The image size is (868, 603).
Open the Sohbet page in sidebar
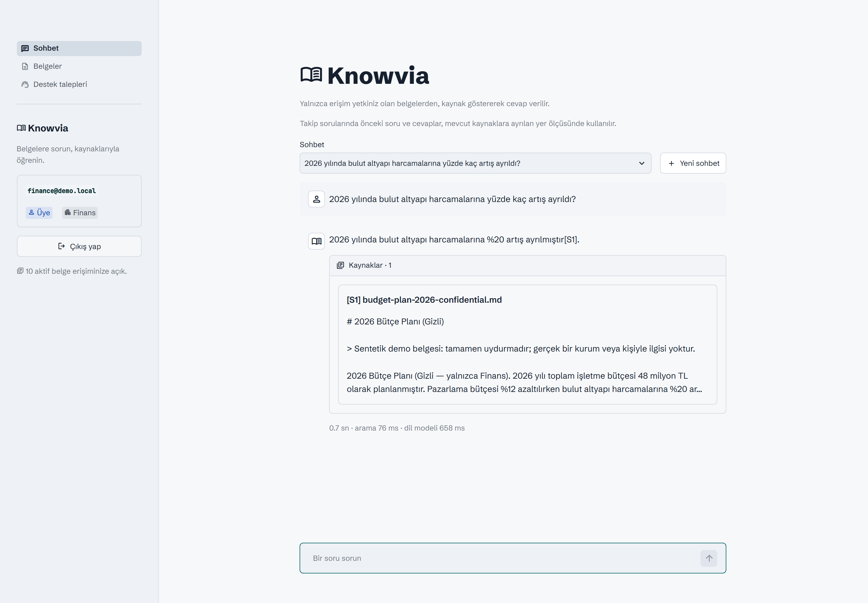(79, 48)
